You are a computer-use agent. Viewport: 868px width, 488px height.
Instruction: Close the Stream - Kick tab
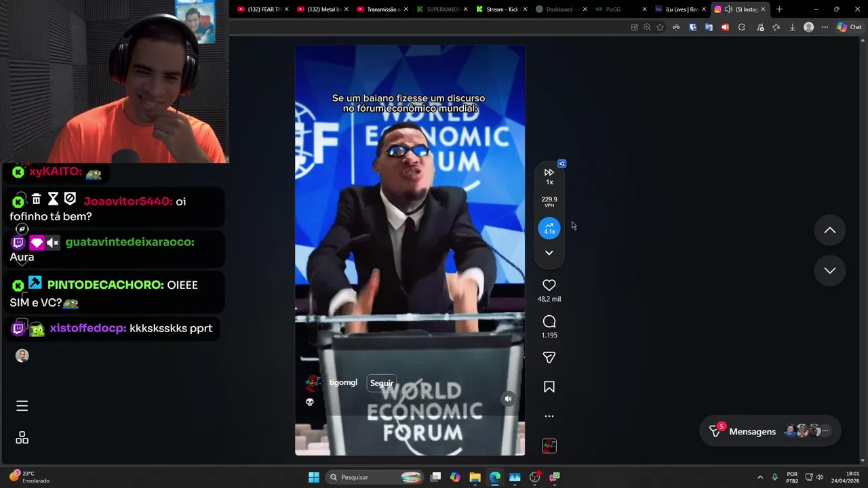coord(525,9)
